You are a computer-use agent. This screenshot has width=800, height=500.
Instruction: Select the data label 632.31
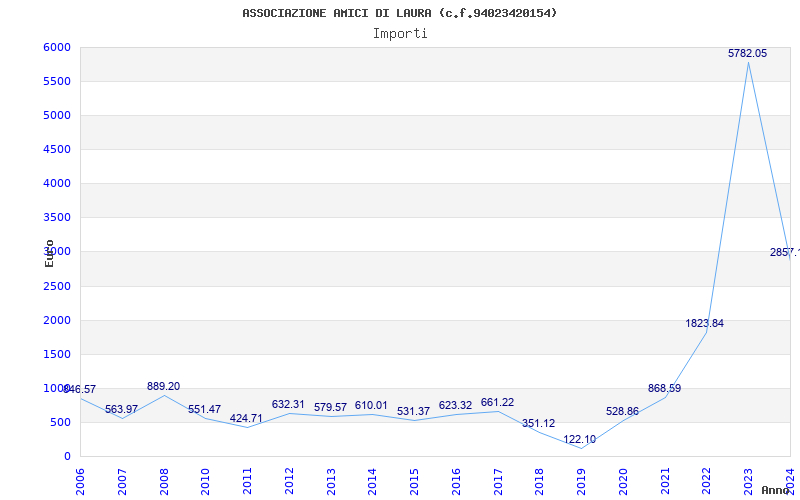(x=288, y=405)
